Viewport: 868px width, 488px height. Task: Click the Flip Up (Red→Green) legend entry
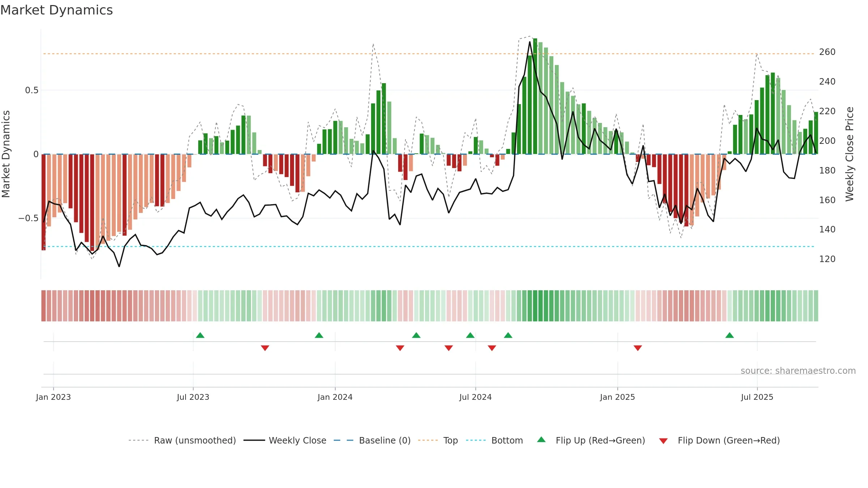coord(591,440)
